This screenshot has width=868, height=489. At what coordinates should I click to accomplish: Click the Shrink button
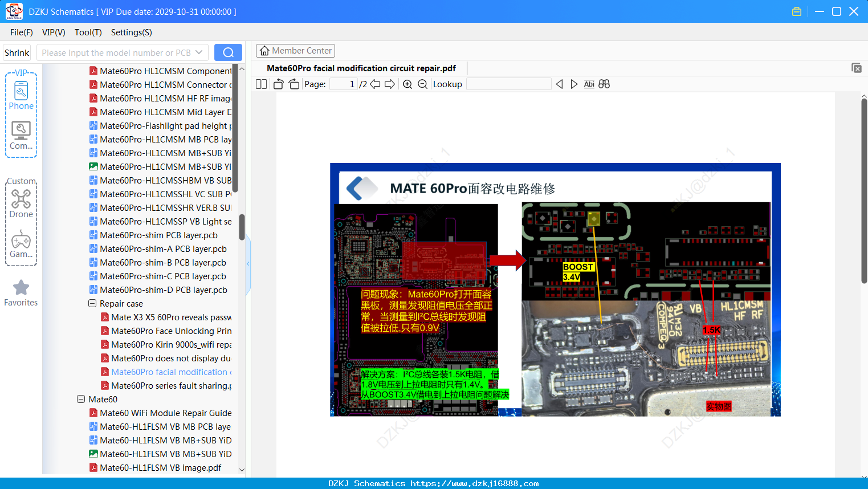point(17,52)
